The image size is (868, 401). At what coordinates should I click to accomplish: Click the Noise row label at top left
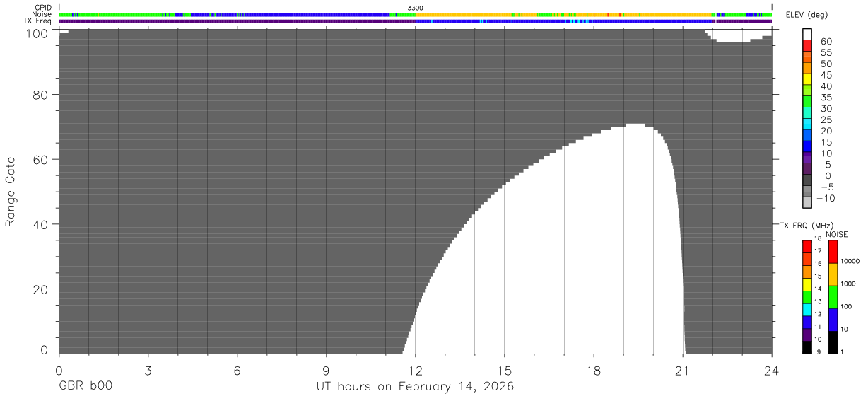pyautogui.click(x=42, y=14)
